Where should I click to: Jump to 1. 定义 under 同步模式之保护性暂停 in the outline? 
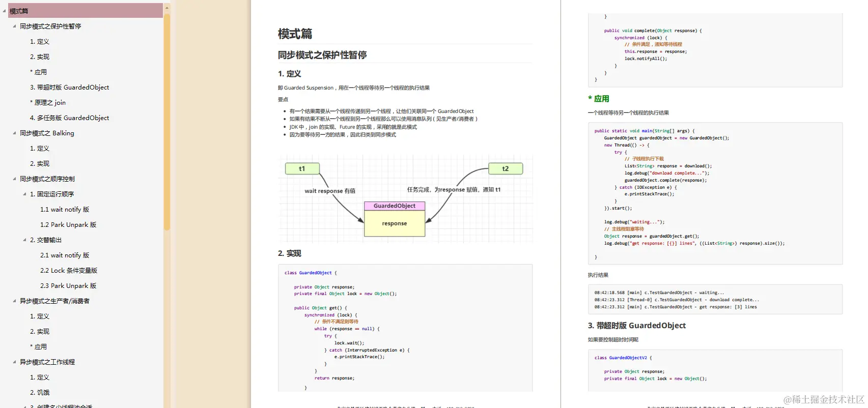[40, 41]
